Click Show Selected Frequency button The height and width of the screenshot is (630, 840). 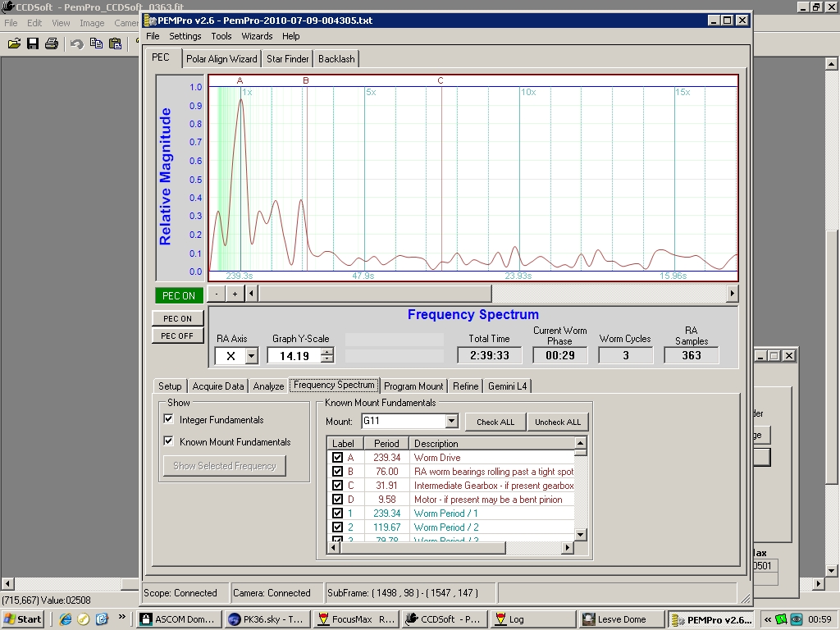tap(225, 466)
